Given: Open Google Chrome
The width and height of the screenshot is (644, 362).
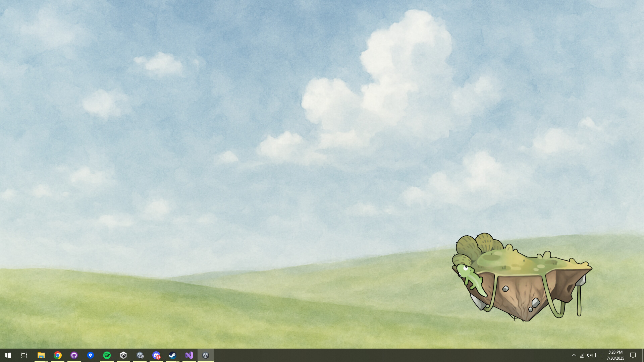Looking at the screenshot, I should point(57,355).
